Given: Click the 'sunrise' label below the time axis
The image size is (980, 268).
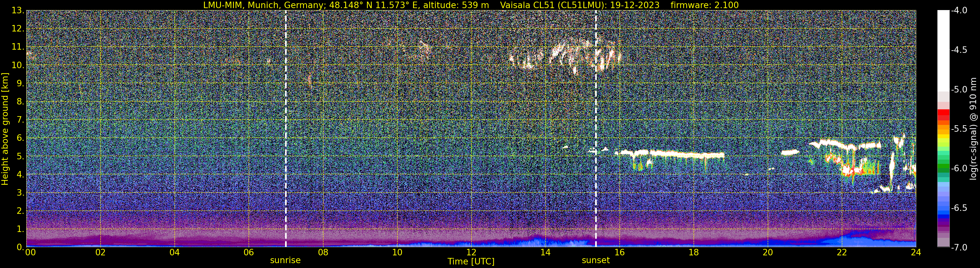Looking at the screenshot, I should point(285,260).
